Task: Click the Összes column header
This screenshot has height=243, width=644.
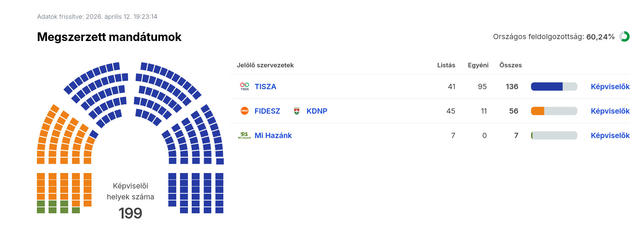Action: tap(510, 65)
